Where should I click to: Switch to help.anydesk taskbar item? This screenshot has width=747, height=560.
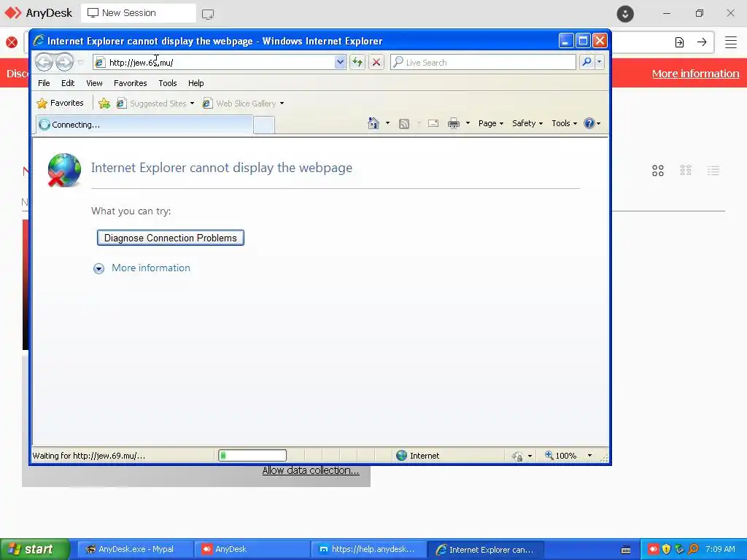tap(368, 550)
